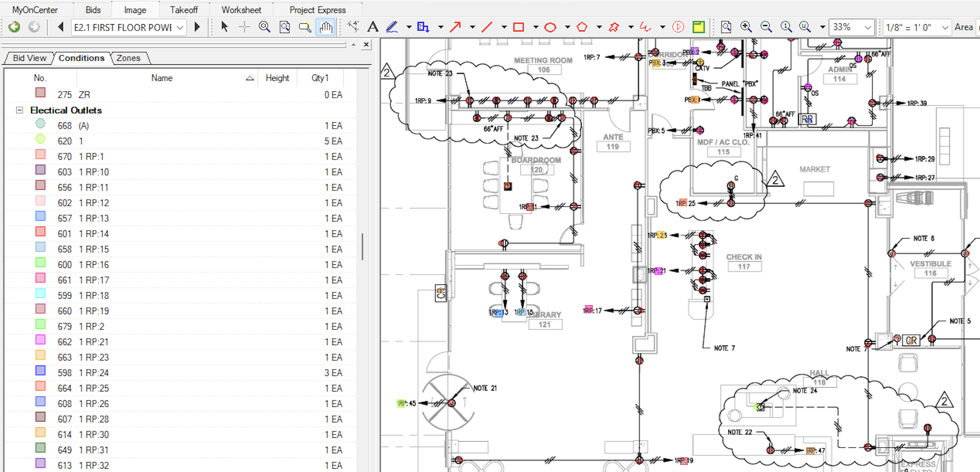Image resolution: width=980 pixels, height=472 pixels.
Task: Open the yellow sticky note tool
Action: (x=699, y=26)
